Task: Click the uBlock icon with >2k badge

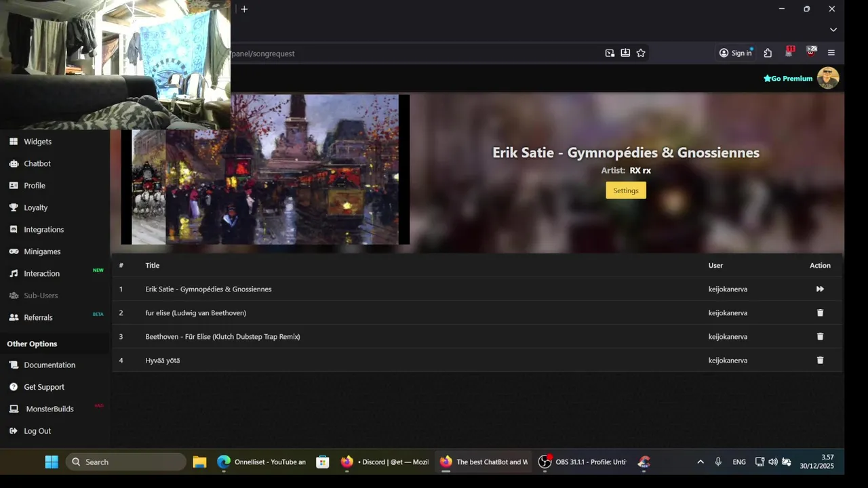Action: pos(811,52)
